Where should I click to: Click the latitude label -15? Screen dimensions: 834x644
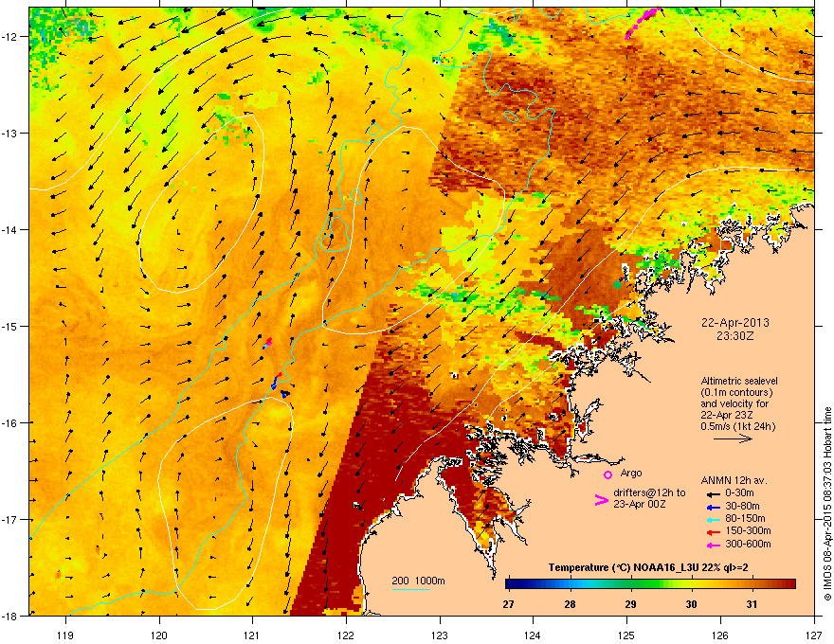point(9,326)
